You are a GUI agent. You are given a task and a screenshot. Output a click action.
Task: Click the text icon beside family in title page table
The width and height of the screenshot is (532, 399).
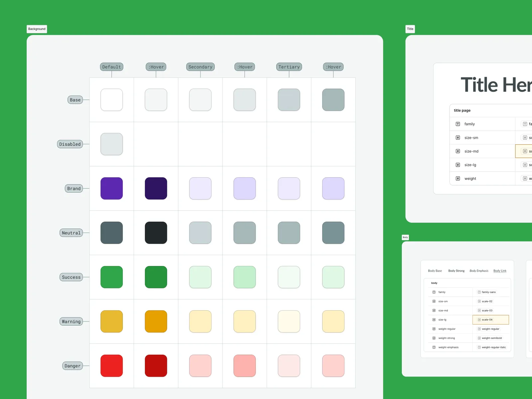(x=458, y=124)
